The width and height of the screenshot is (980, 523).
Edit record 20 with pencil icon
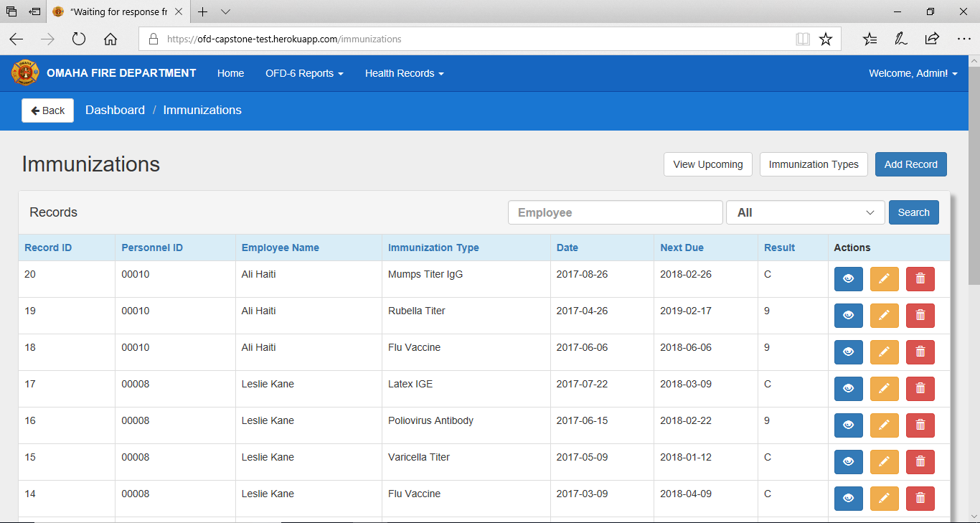click(885, 279)
